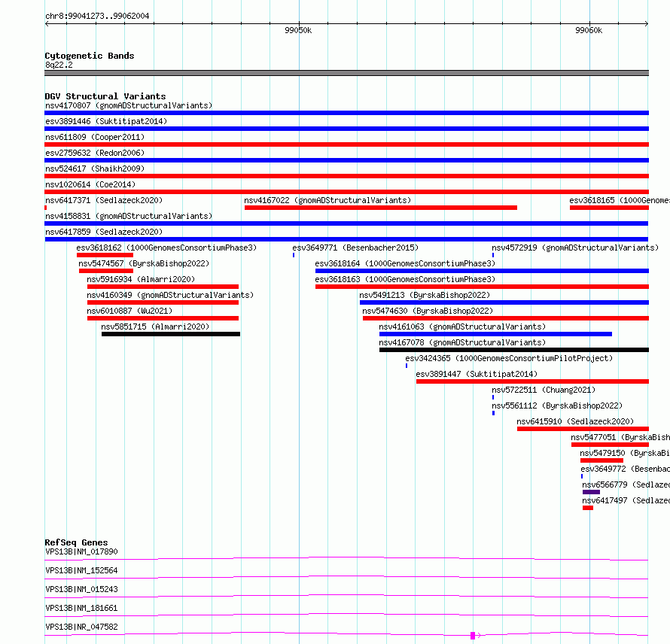Click the chr8:99041273..99062004 coordinate label
Image resolution: width=670 pixels, height=644 pixels.
coord(97,16)
